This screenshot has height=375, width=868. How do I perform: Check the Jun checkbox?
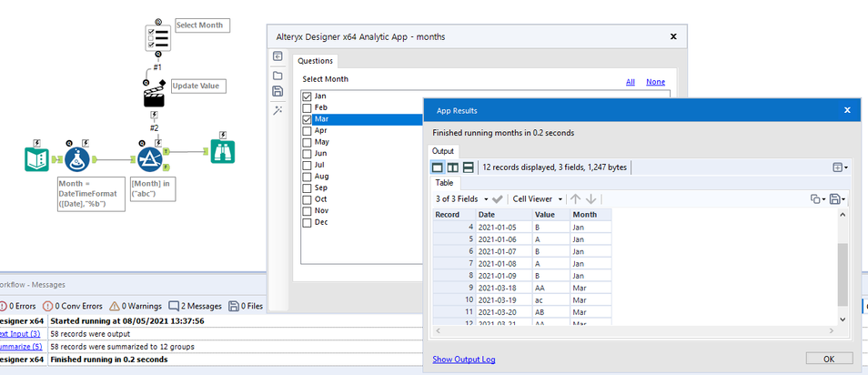click(x=308, y=154)
